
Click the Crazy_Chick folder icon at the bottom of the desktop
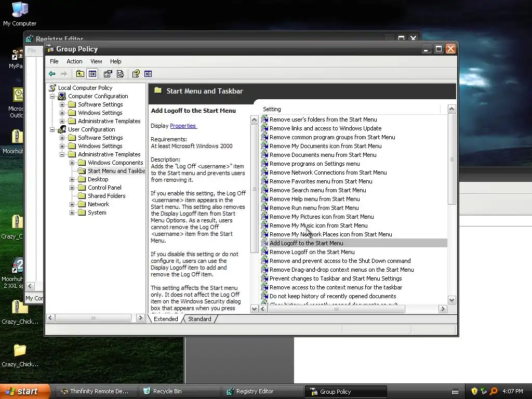pyautogui.click(x=20, y=351)
